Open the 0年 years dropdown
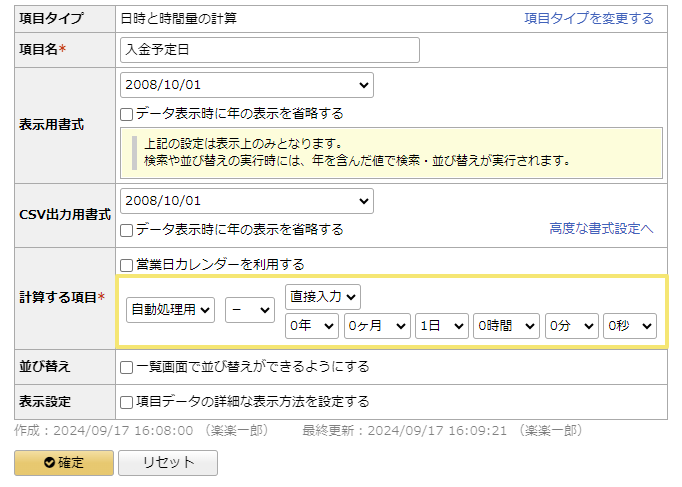Image resolution: width=682 pixels, height=487 pixels. [x=309, y=326]
